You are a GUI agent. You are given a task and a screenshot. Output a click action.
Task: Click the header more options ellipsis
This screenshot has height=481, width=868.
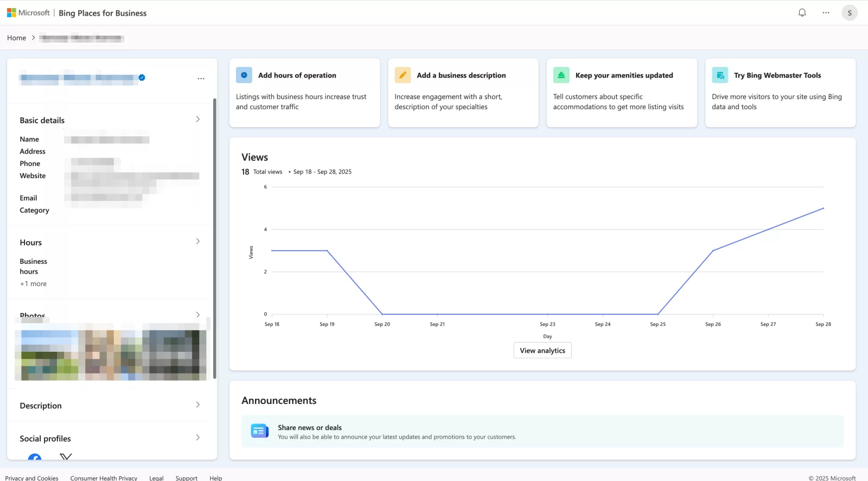click(826, 12)
